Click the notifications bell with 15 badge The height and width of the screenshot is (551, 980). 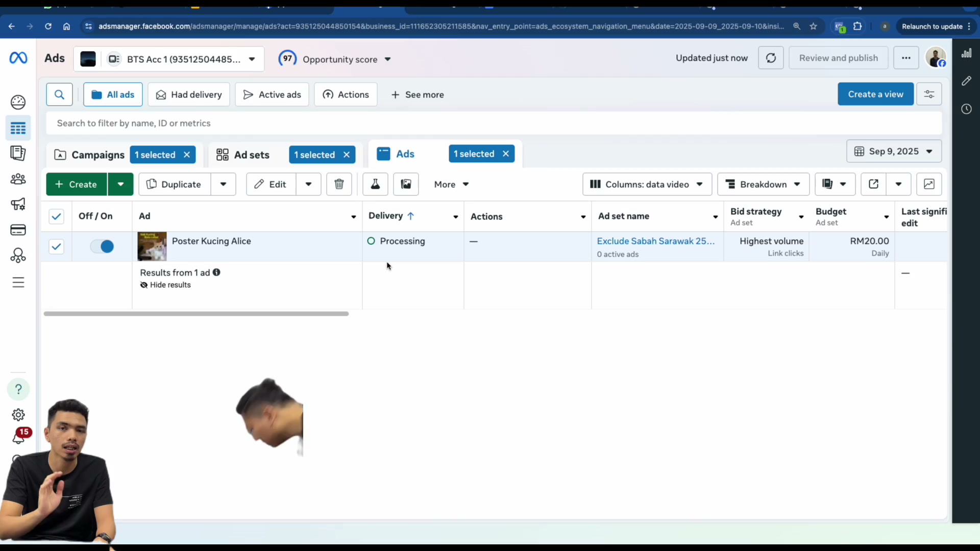[19, 437]
